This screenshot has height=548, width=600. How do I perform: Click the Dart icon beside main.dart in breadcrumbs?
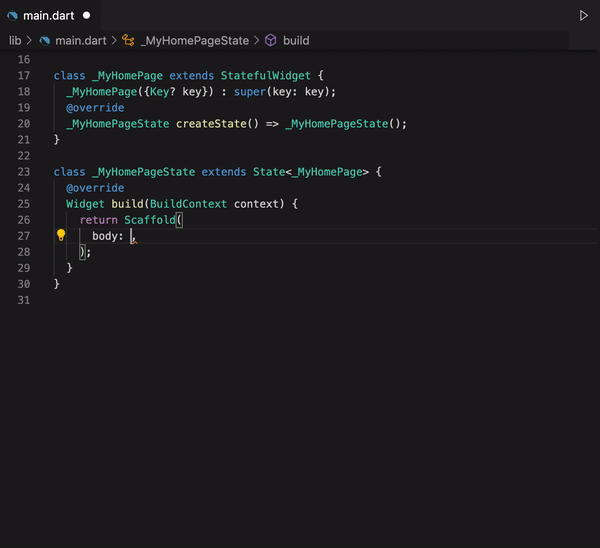point(45,41)
